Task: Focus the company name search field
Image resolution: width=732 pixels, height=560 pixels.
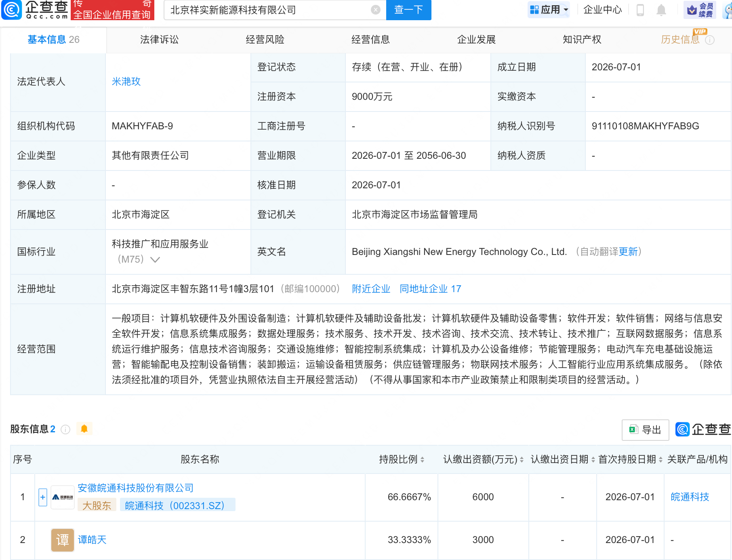Action: 269,10
